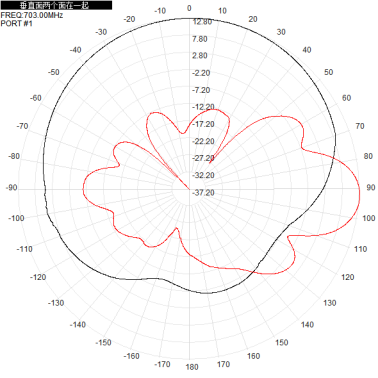Image resolution: width=378 pixels, height=378 pixels.
Task: Click the -90 degree angle label
Action: pos(11,188)
